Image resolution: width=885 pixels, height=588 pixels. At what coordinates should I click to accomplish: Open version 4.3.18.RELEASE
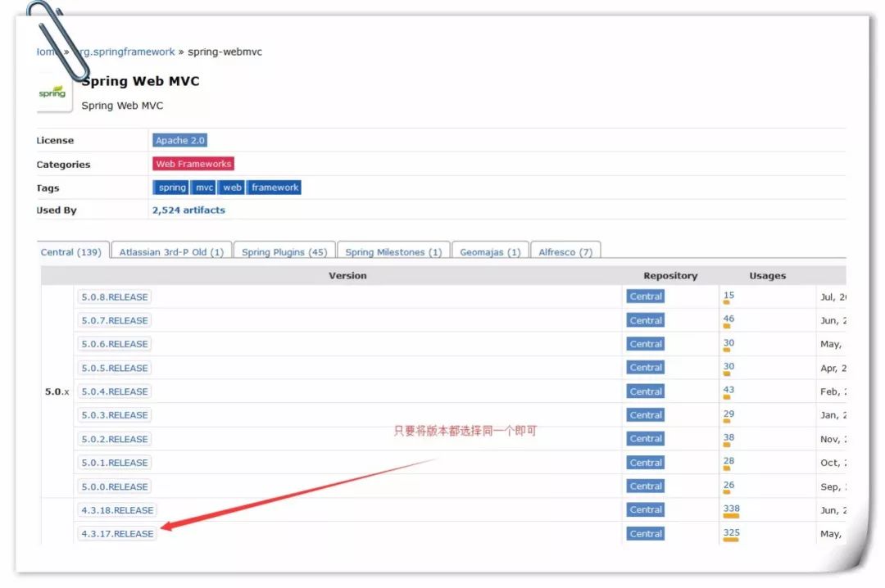click(x=117, y=510)
